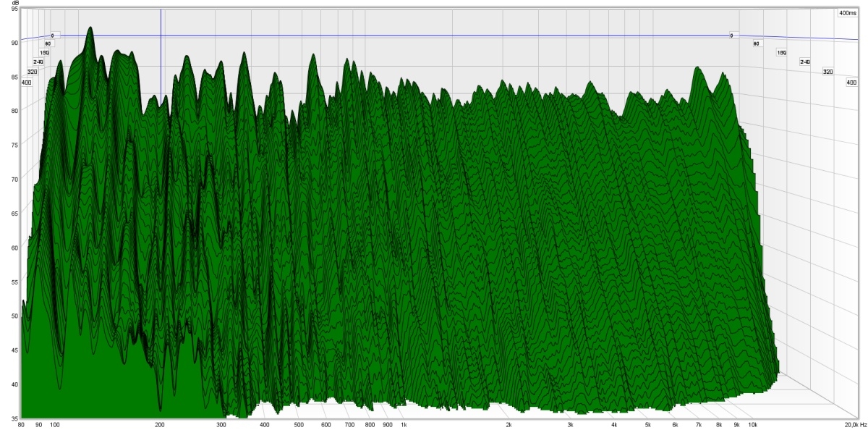
Task: Select the 35 dB bottom axis label
Action: [14, 418]
